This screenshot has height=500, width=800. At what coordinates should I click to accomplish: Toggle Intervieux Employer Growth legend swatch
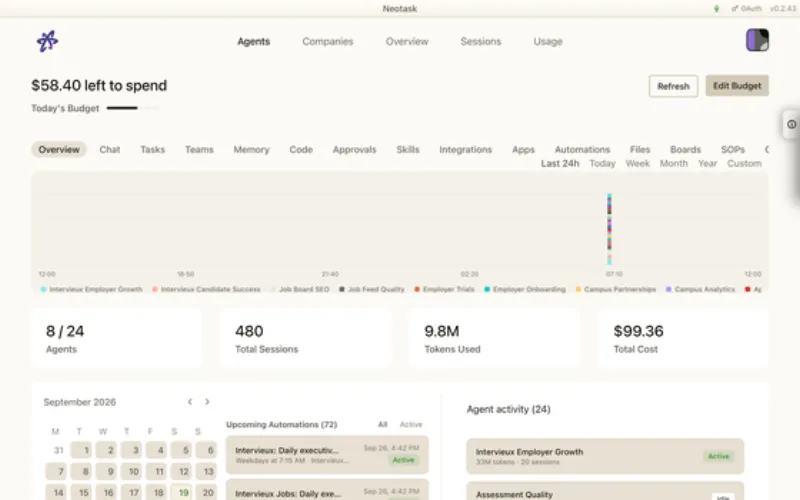pyautogui.click(x=43, y=289)
